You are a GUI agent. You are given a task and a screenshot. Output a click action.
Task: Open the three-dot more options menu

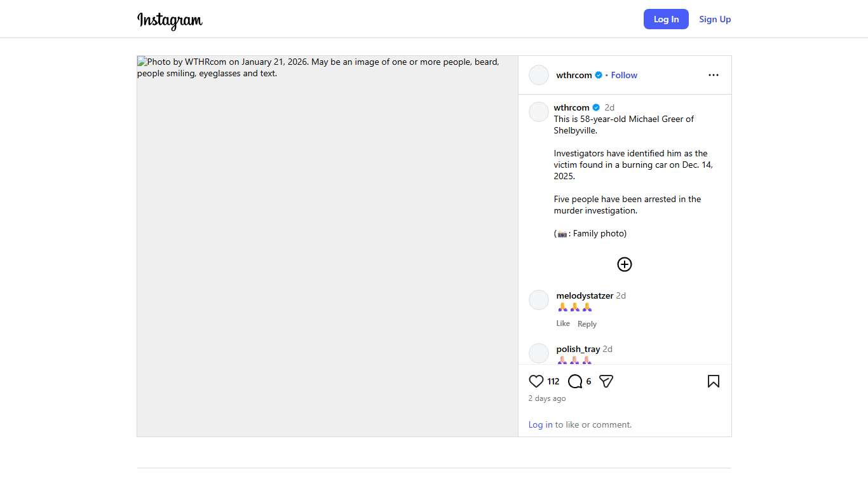click(x=713, y=75)
